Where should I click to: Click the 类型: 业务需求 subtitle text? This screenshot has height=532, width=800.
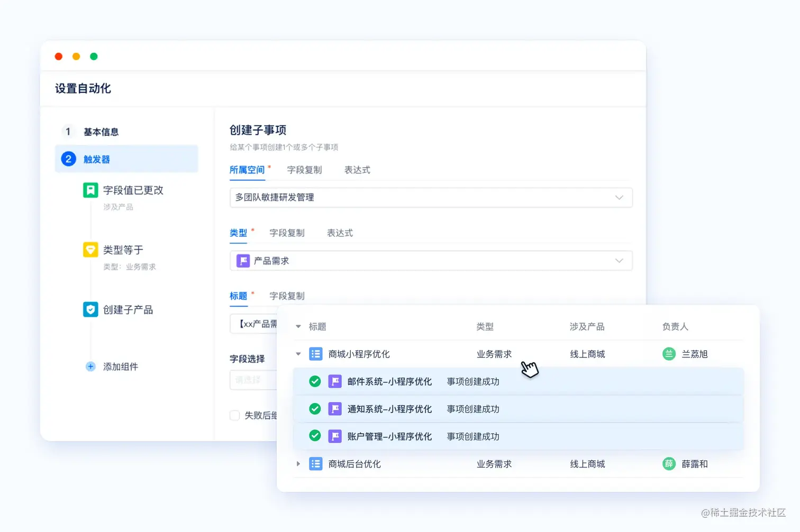click(x=130, y=267)
